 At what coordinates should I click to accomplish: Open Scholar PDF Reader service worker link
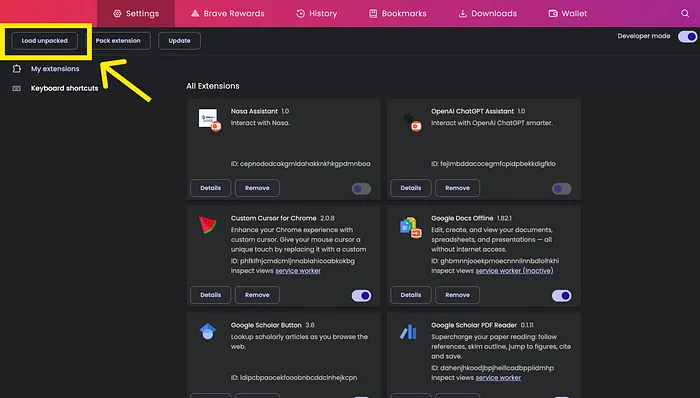[x=498, y=378]
